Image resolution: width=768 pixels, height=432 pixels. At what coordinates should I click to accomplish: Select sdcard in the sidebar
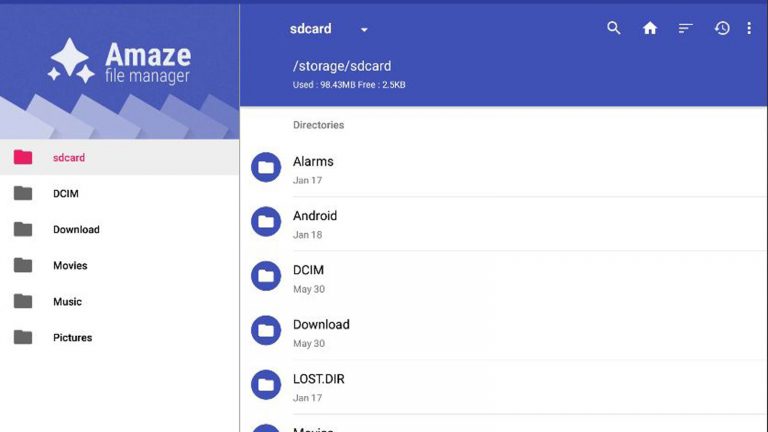69,158
